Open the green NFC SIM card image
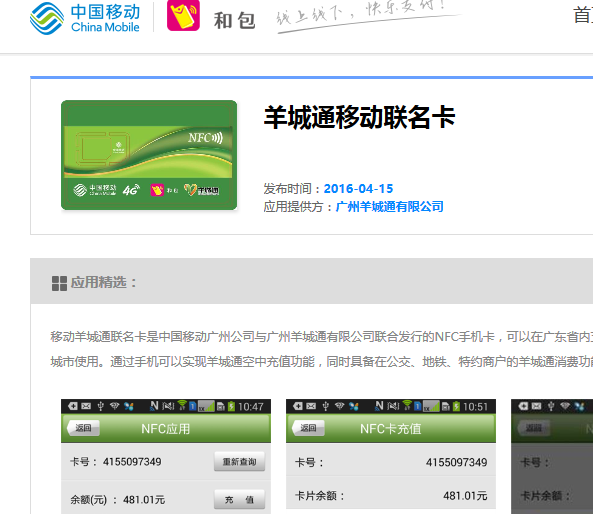The height and width of the screenshot is (514, 593). pyautogui.click(x=149, y=155)
